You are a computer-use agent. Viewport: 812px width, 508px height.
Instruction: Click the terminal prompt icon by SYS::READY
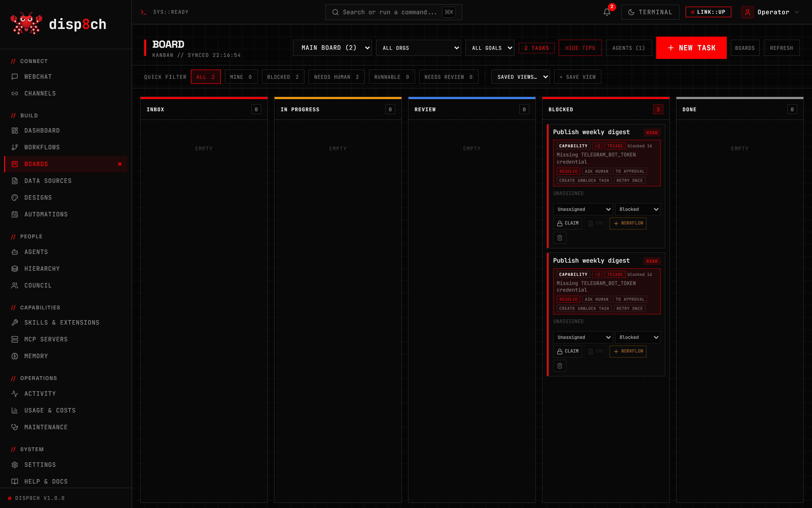[144, 12]
